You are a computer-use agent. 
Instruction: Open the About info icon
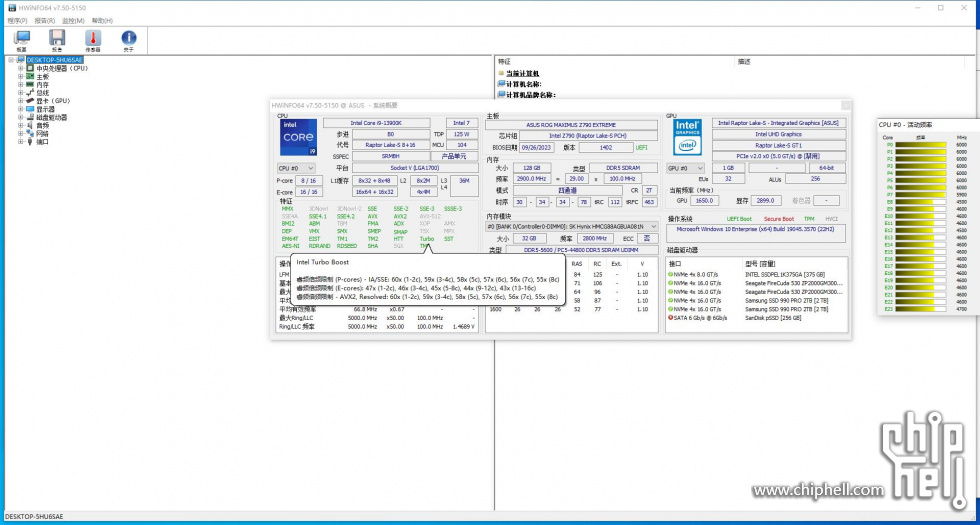pos(129,38)
